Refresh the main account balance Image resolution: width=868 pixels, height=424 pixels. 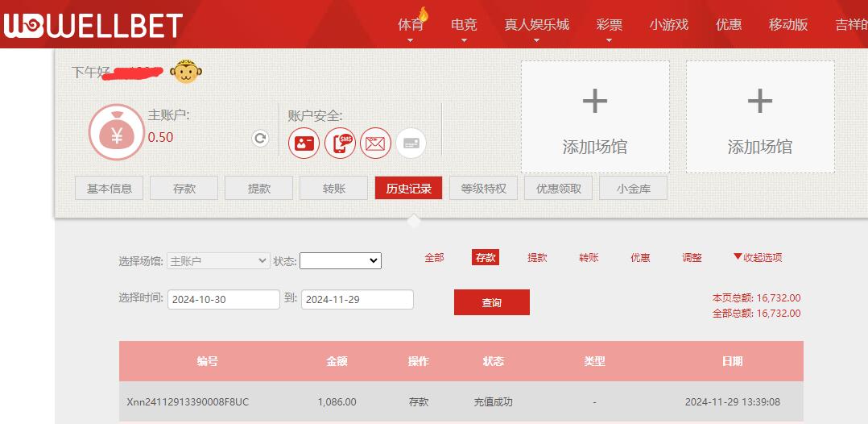(260, 138)
